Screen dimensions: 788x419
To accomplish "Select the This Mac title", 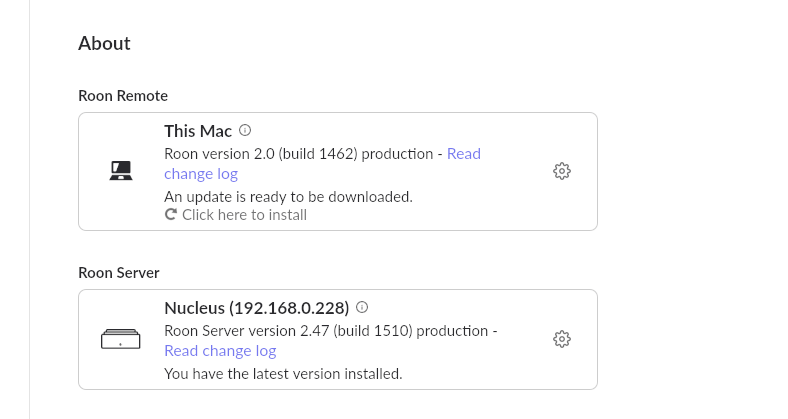I will (x=198, y=131).
